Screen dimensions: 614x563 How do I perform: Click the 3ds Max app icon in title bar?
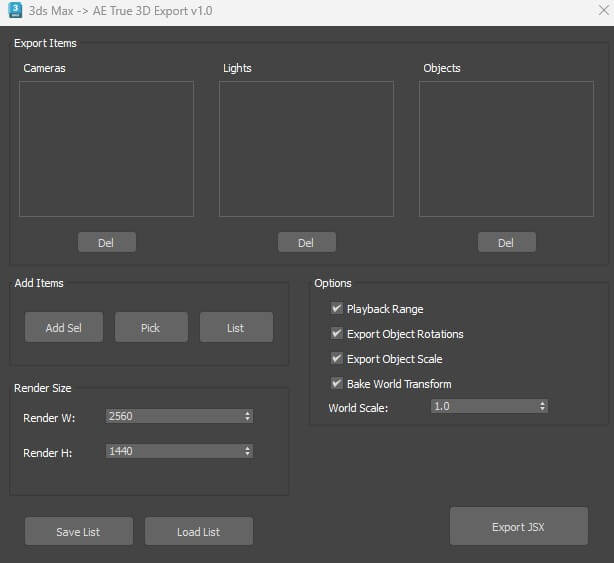(x=15, y=10)
